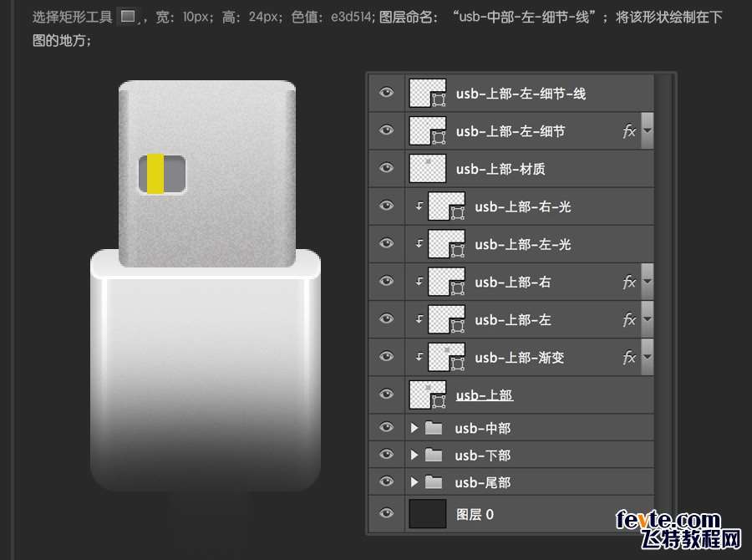Click thumbnail of usb-上部-左 layer
The height and width of the screenshot is (560, 752).
tap(446, 319)
